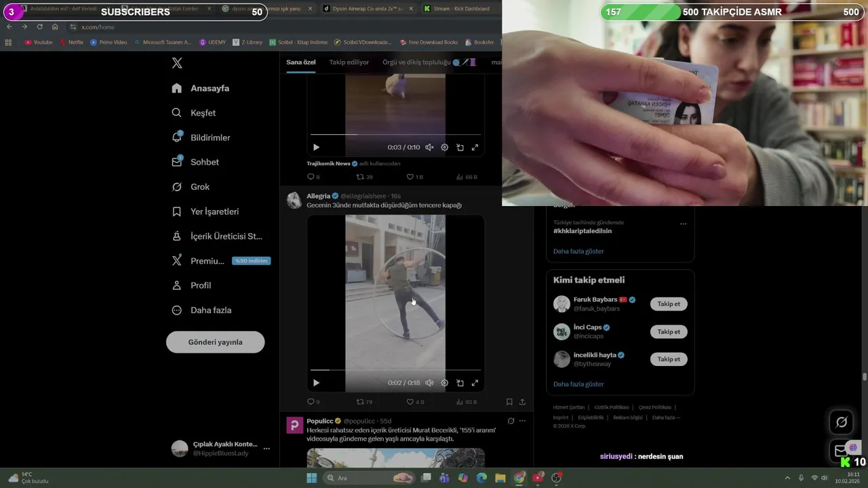868x488 pixels.
Task: Open Premium sidebar item
Action: [x=220, y=261]
